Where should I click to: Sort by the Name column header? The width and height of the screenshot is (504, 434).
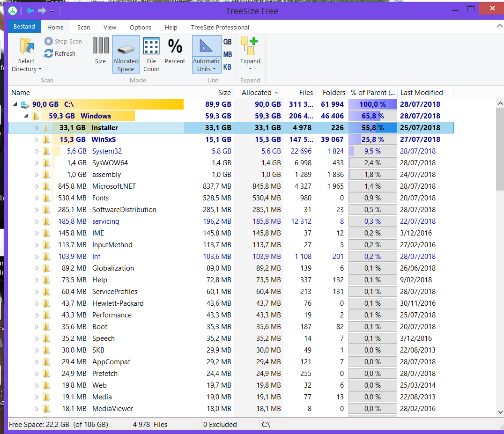96,93
